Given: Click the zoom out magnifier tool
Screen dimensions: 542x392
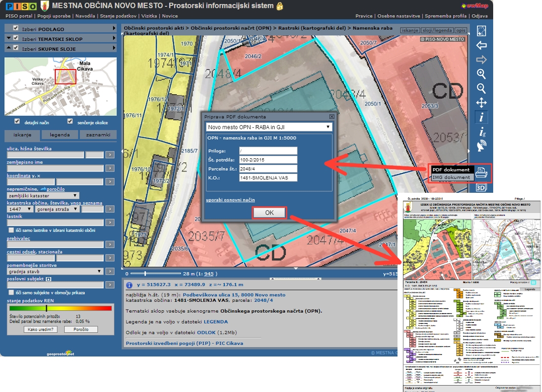Looking at the screenshot, I should click(x=481, y=89).
